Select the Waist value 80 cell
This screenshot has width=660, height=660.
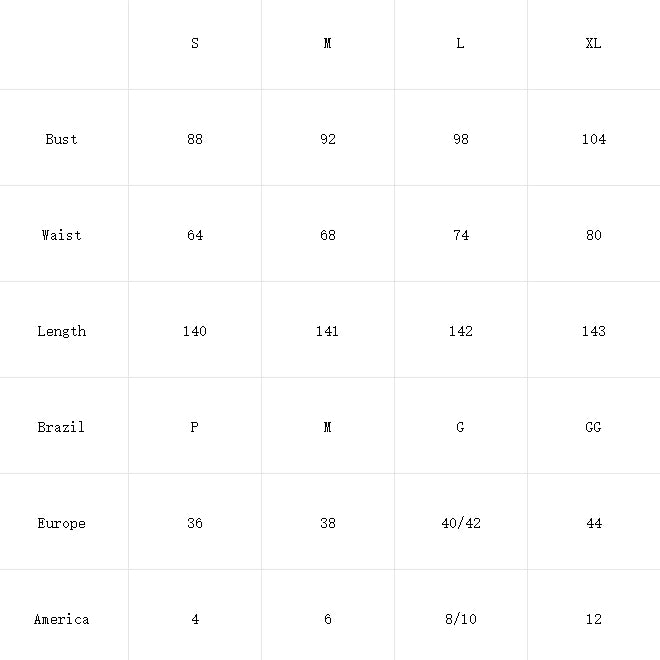[x=593, y=235]
